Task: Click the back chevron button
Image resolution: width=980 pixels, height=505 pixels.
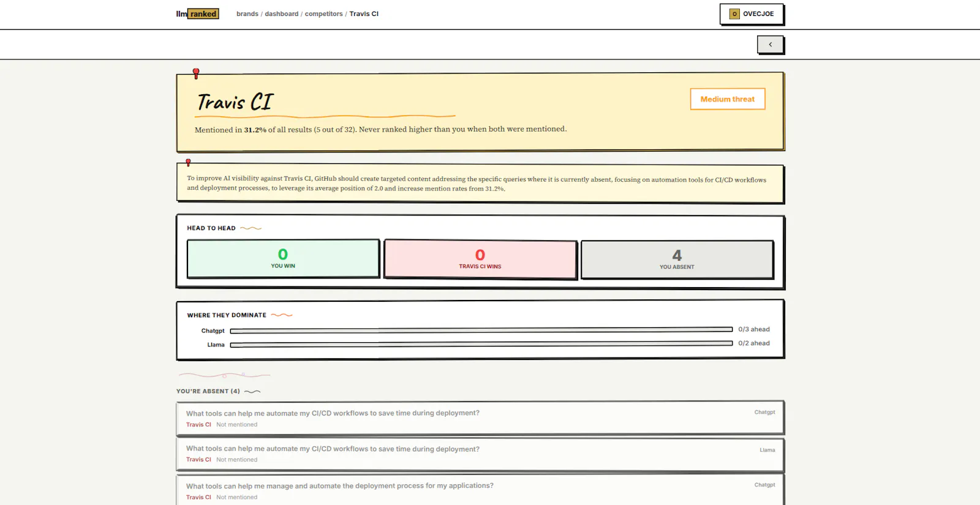Action: (770, 45)
